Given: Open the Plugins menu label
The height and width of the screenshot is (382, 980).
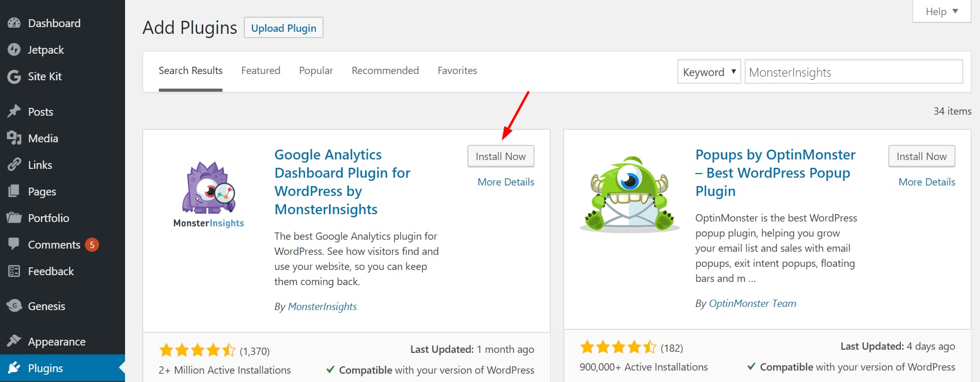Looking at the screenshot, I should click(x=45, y=368).
